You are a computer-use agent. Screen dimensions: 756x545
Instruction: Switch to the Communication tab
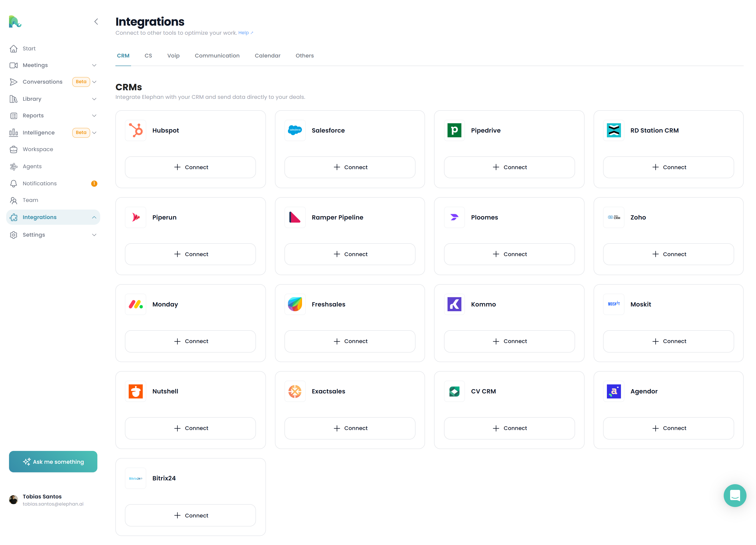pos(217,56)
